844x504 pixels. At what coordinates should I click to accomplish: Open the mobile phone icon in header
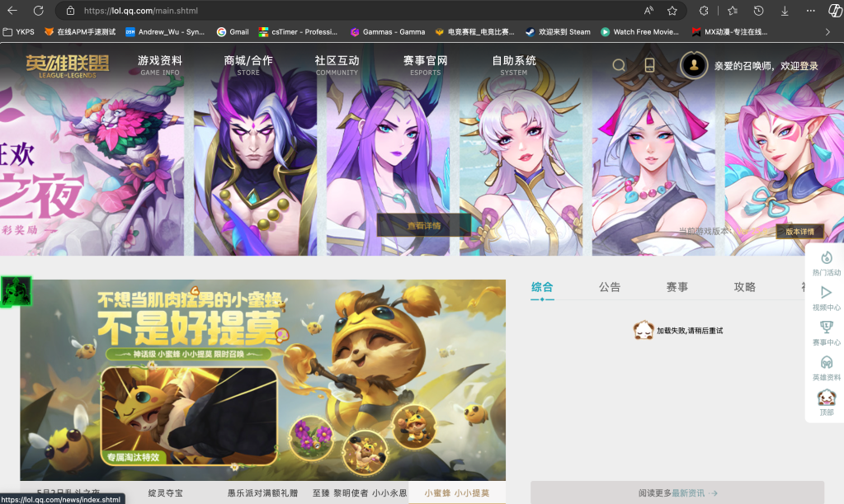[x=649, y=65]
